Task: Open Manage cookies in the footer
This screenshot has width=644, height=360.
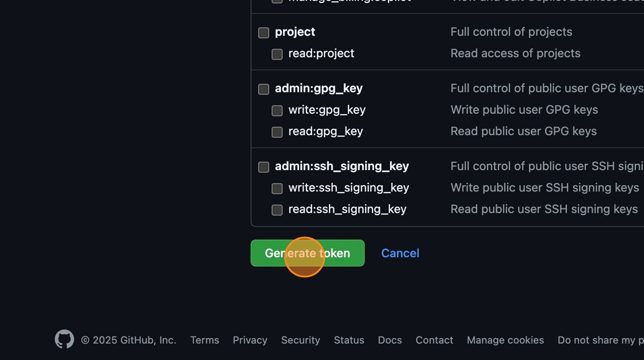Action: click(505, 340)
